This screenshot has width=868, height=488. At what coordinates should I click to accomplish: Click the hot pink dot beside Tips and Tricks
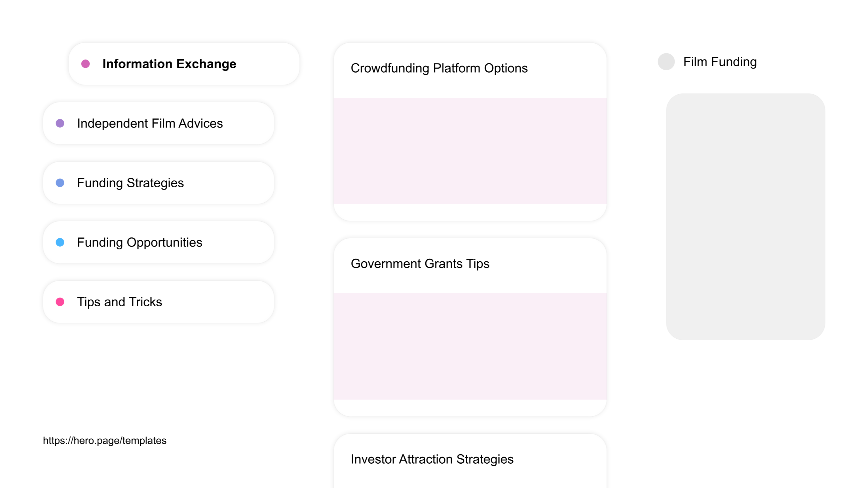[60, 302]
